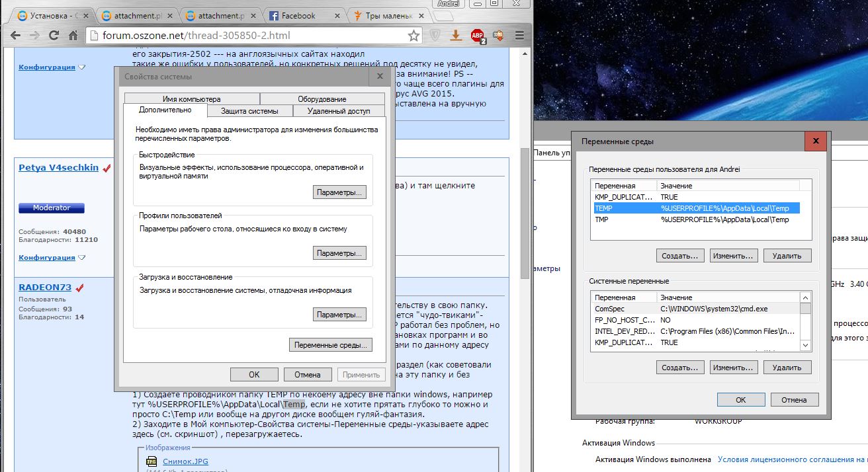Close the Свойства системы dialog
The height and width of the screenshot is (472, 868).
(x=380, y=76)
